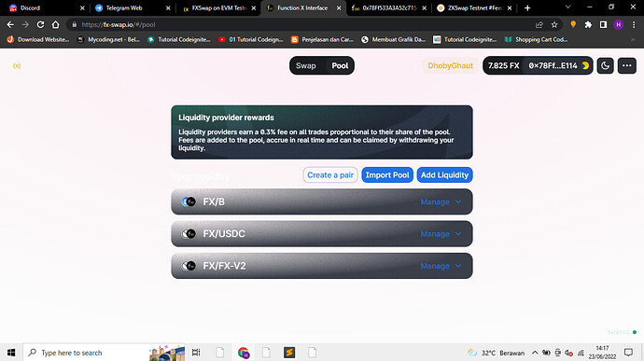Open the three-dots more options menu

(x=627, y=65)
